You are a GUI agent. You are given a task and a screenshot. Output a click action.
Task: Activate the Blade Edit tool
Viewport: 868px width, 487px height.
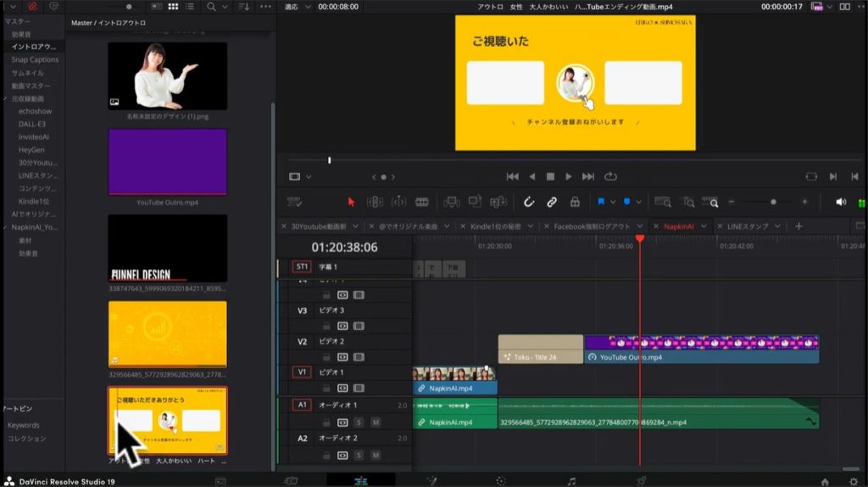pos(421,202)
